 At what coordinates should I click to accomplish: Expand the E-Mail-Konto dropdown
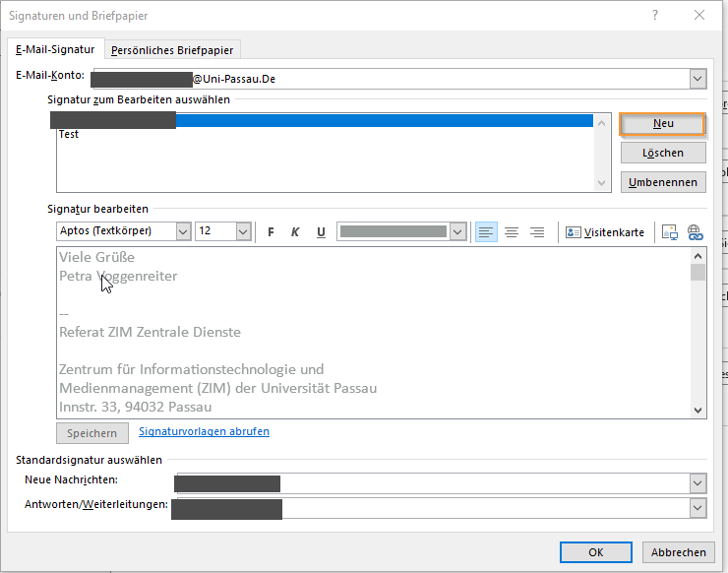click(x=698, y=79)
